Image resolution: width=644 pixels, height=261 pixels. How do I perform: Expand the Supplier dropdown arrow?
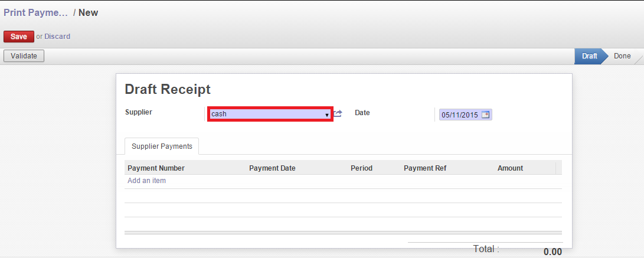coord(327,115)
